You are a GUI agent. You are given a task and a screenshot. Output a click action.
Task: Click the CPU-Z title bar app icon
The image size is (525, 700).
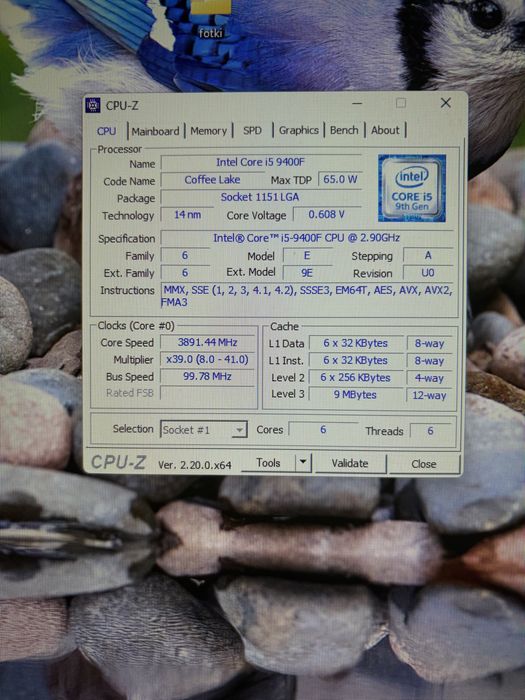pyautogui.click(x=93, y=105)
